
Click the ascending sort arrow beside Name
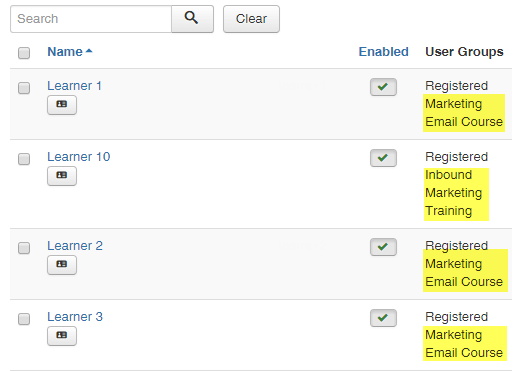tap(89, 51)
